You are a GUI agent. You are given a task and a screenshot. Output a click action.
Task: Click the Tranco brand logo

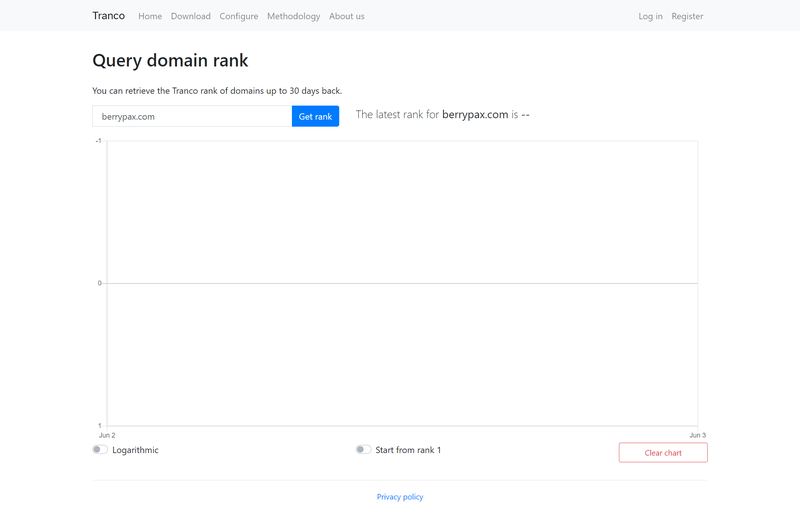click(x=108, y=16)
